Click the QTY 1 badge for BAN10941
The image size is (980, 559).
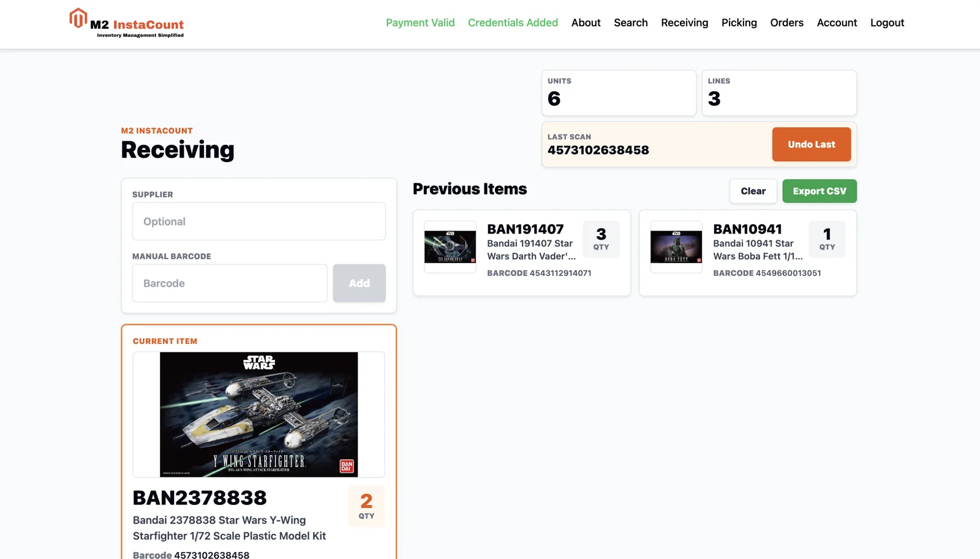tap(827, 239)
